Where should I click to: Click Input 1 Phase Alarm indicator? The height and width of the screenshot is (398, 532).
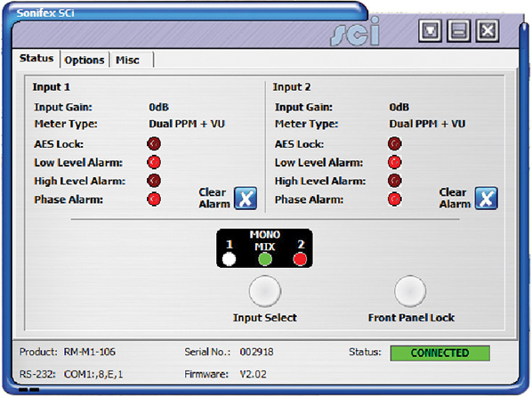point(154,199)
